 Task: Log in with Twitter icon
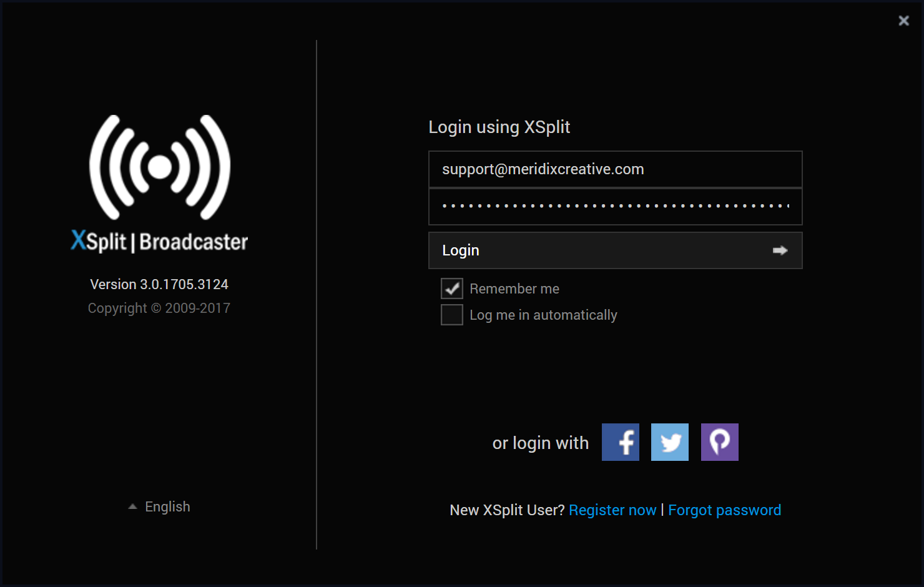669,442
